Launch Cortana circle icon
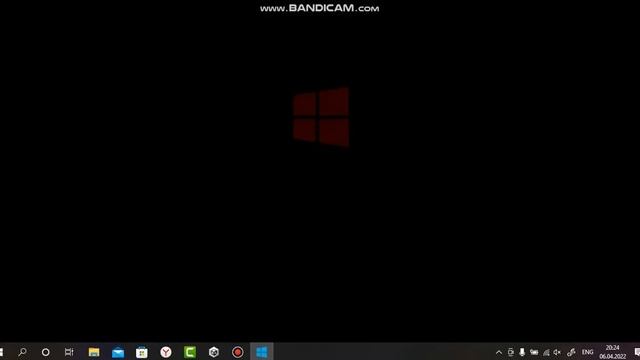 pyautogui.click(x=46, y=352)
